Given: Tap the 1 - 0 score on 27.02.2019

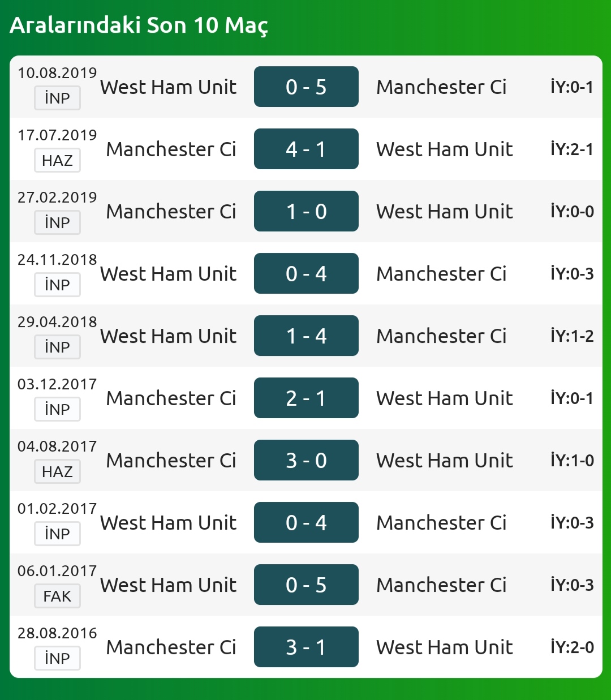Looking at the screenshot, I should click(x=306, y=211).
